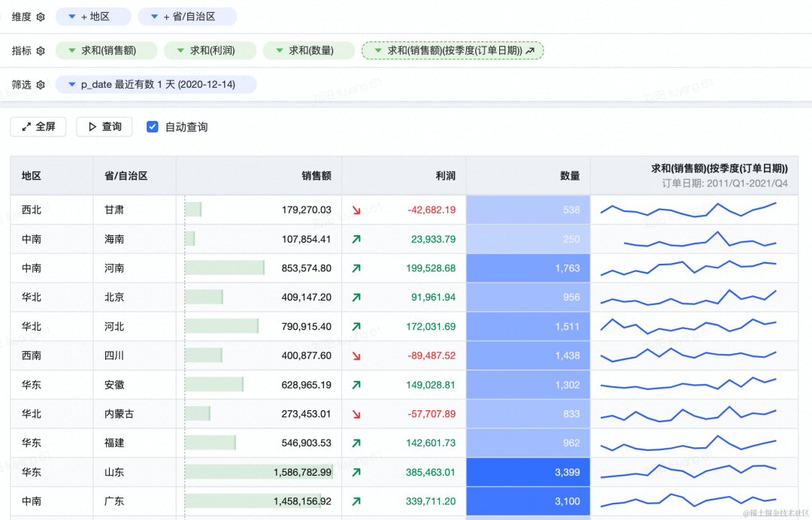
Task: Click the gear icon next to 指标
Action: click(x=41, y=50)
